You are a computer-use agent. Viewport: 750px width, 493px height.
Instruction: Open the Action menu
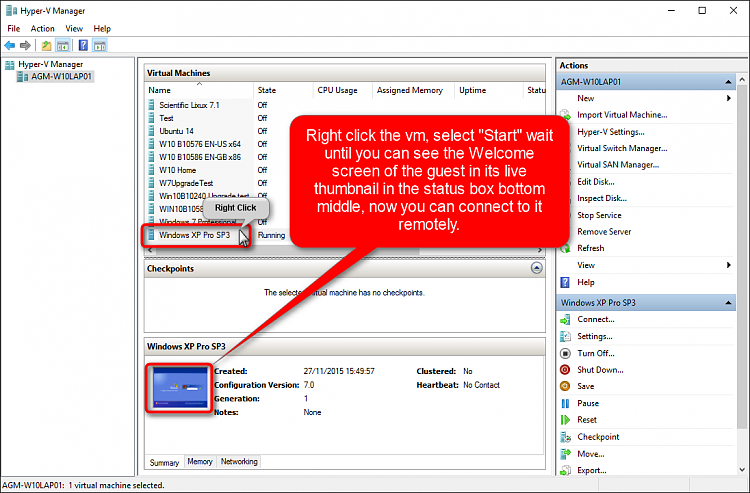click(x=43, y=29)
